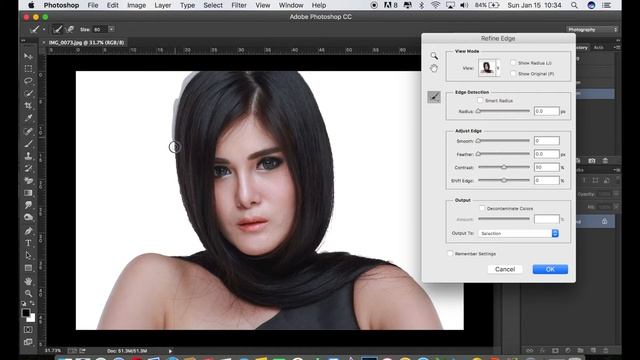This screenshot has height=360, width=640.
Task: Open the Select menu
Action: pyautogui.click(x=213, y=5)
